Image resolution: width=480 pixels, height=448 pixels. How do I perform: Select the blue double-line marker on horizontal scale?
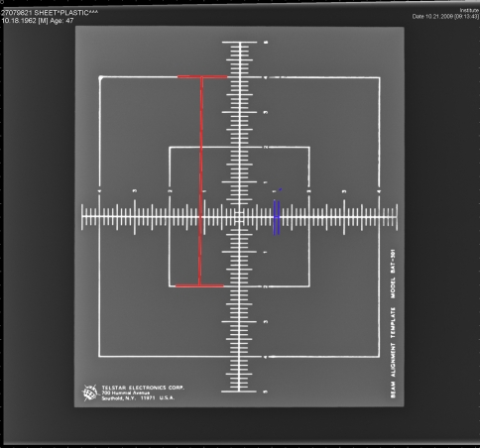(277, 217)
